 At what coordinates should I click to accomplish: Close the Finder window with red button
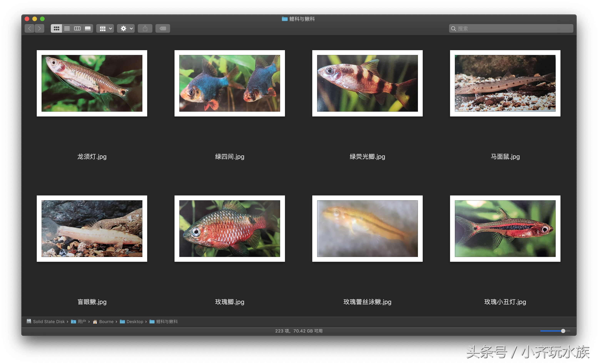coord(27,19)
